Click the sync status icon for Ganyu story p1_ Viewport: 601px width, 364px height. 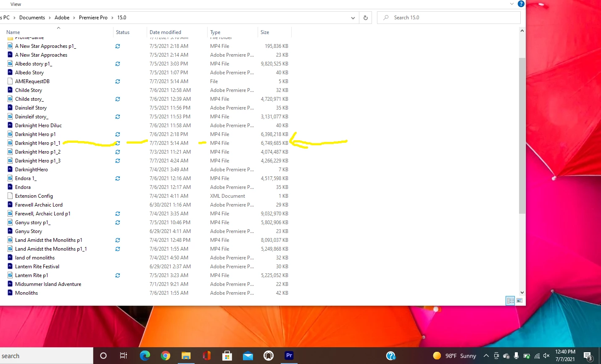118,223
